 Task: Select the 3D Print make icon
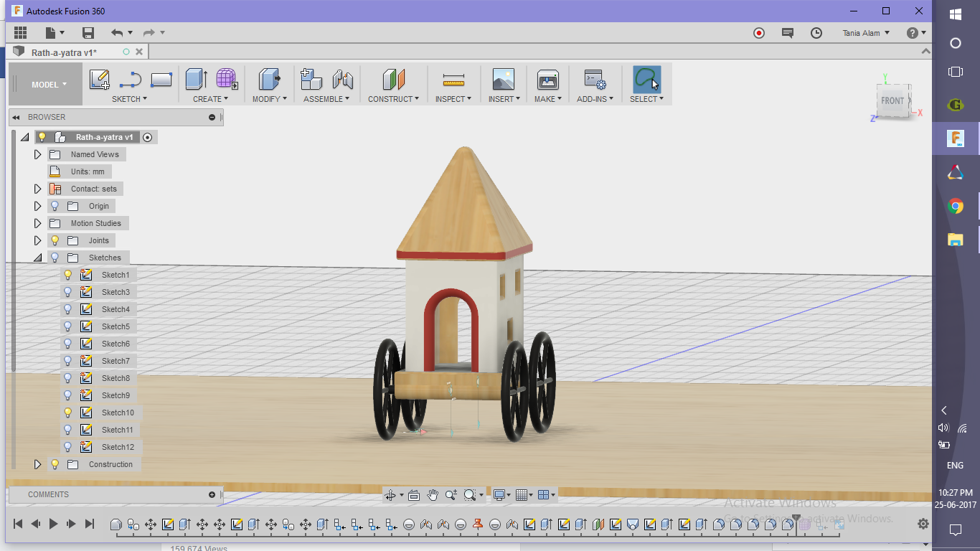pos(547,79)
